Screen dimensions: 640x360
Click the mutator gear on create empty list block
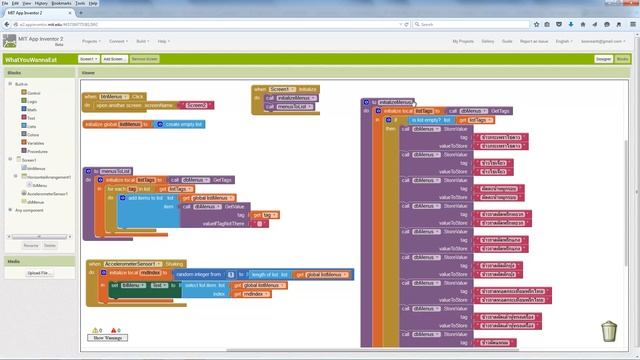(160, 124)
